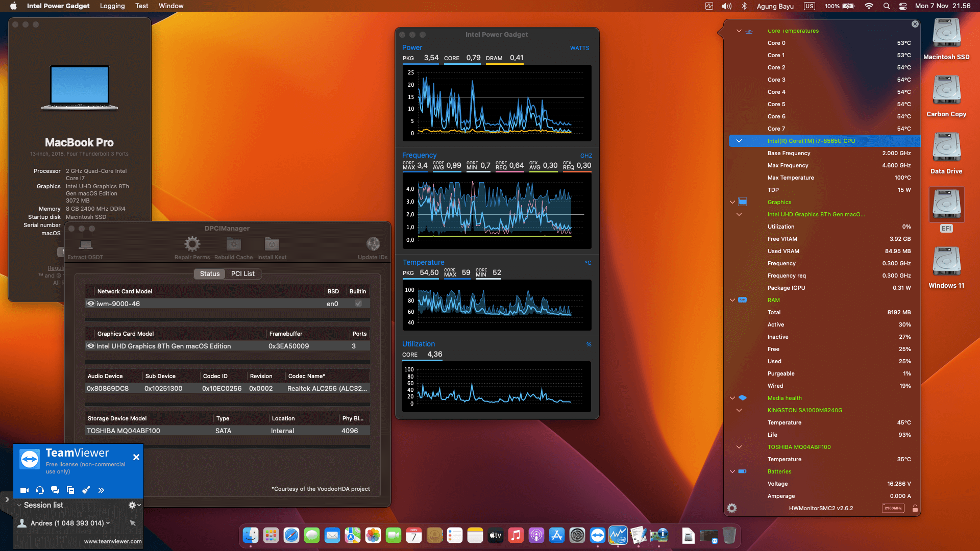Show more TeamViewer tools double-arrow
Screen dimensions: 980x551
(x=101, y=490)
